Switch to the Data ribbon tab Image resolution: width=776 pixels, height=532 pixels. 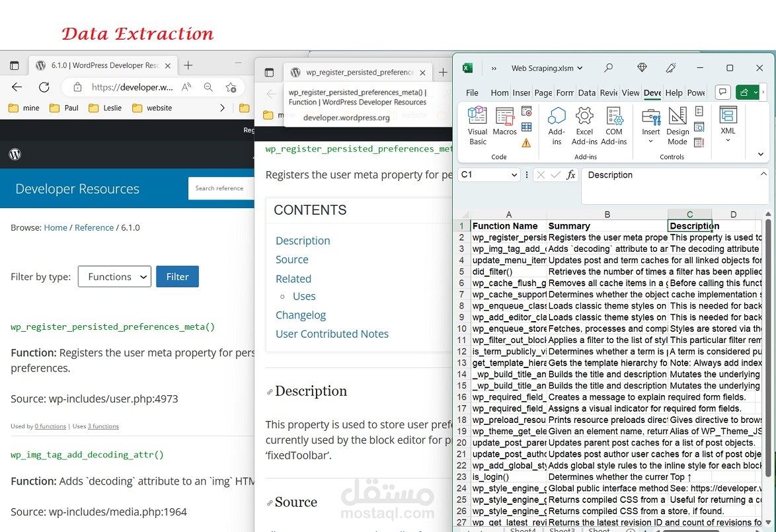coord(587,93)
